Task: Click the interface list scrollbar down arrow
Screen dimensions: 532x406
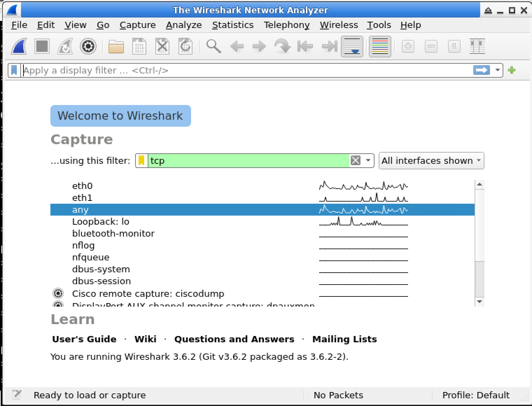Action: click(479, 301)
